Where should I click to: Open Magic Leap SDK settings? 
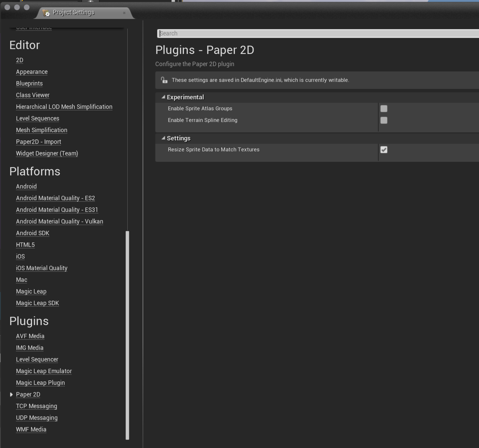click(x=37, y=303)
